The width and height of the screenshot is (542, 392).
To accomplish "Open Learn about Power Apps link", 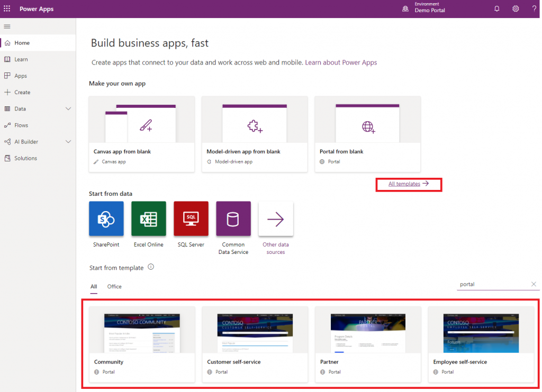I will point(341,62).
